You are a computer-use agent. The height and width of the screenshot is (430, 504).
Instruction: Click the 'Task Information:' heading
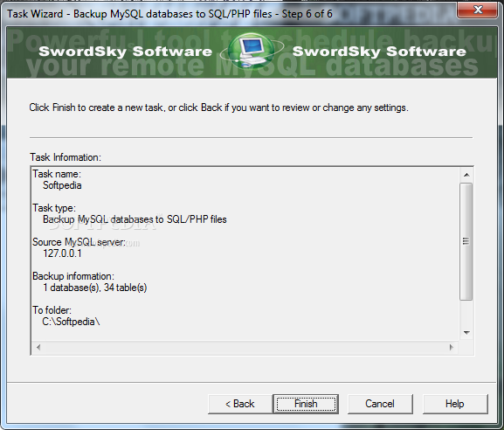(66, 157)
